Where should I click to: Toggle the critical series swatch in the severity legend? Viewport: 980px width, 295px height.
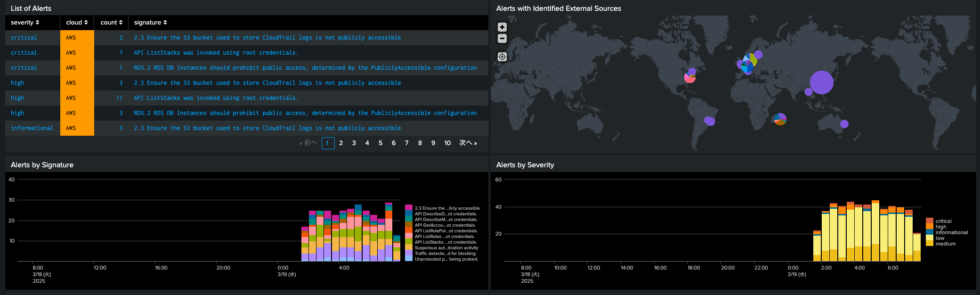tap(929, 221)
